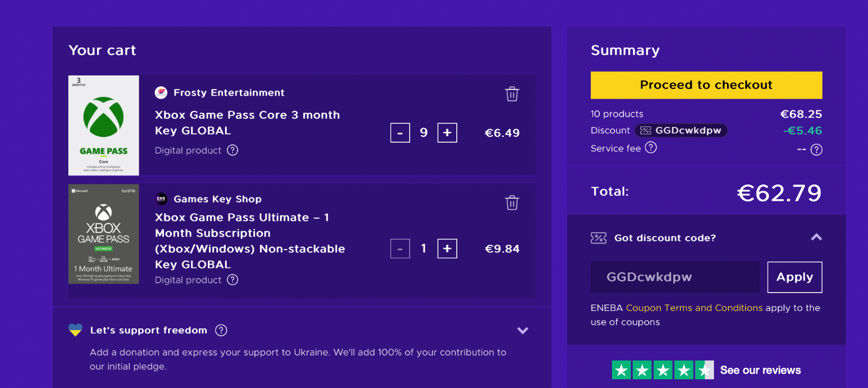Image resolution: width=868 pixels, height=388 pixels.
Task: Remove Game Pass Ultimate item with trash icon
Action: click(512, 202)
